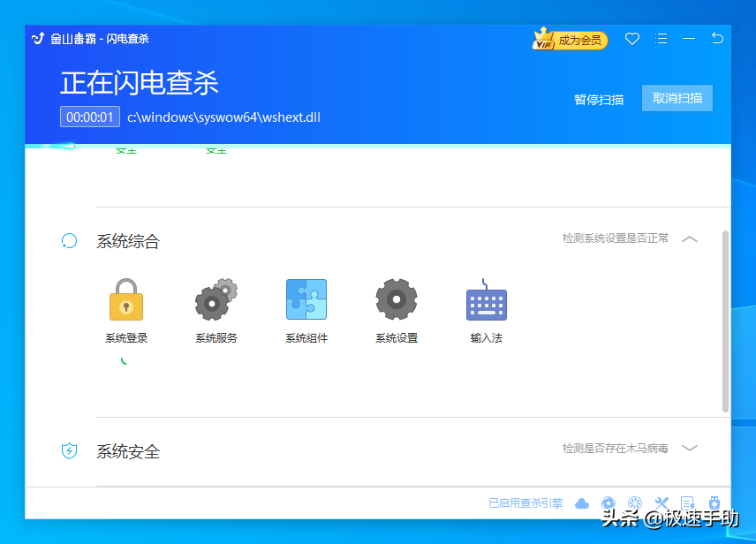Collapse the 系统综合 section chevron
The image size is (756, 544).
click(690, 238)
